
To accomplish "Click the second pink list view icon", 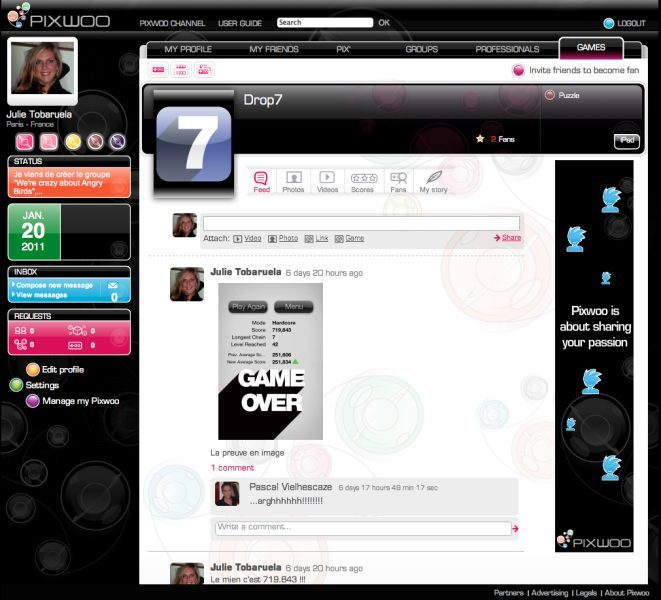I will pos(181,70).
